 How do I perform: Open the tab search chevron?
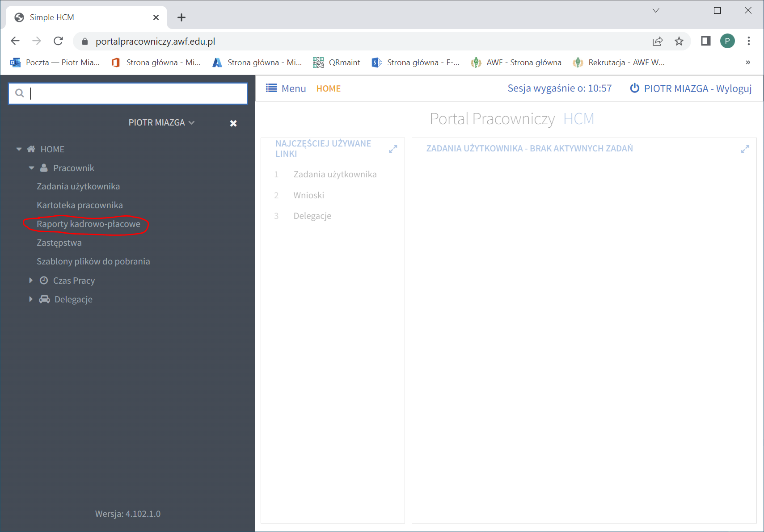point(656,10)
